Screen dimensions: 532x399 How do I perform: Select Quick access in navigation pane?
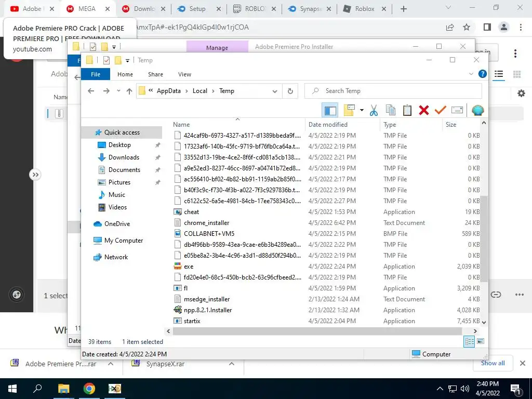point(122,132)
